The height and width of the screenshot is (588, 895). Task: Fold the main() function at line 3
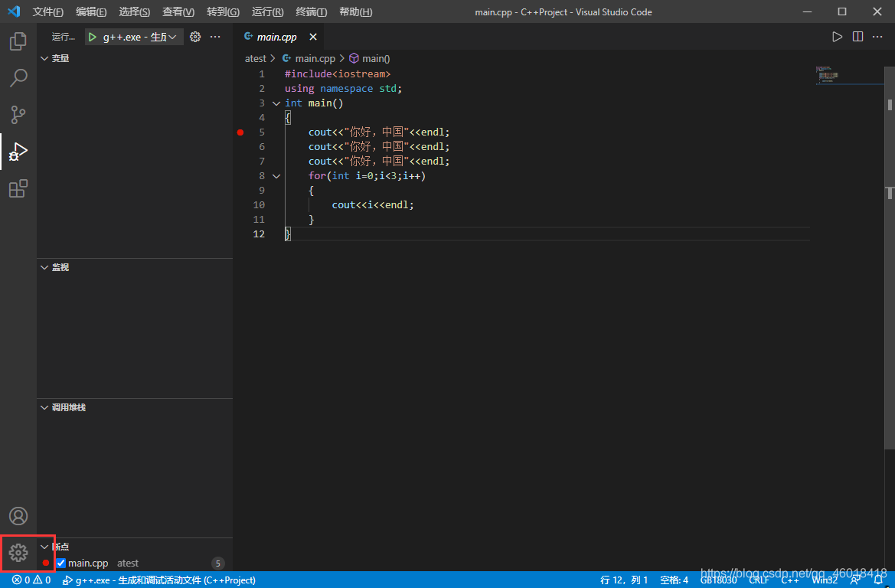(x=276, y=103)
